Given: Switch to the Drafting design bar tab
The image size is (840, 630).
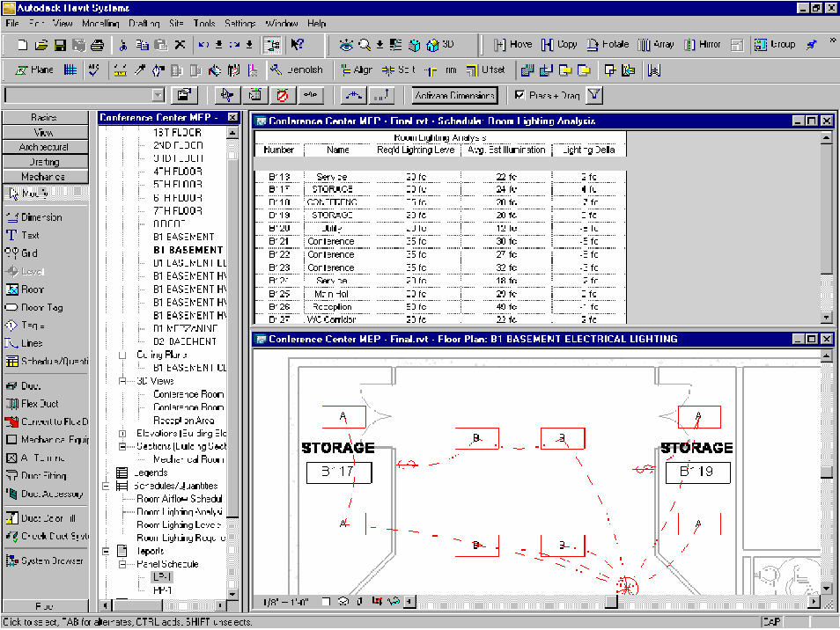Looking at the screenshot, I should pyautogui.click(x=45, y=162).
